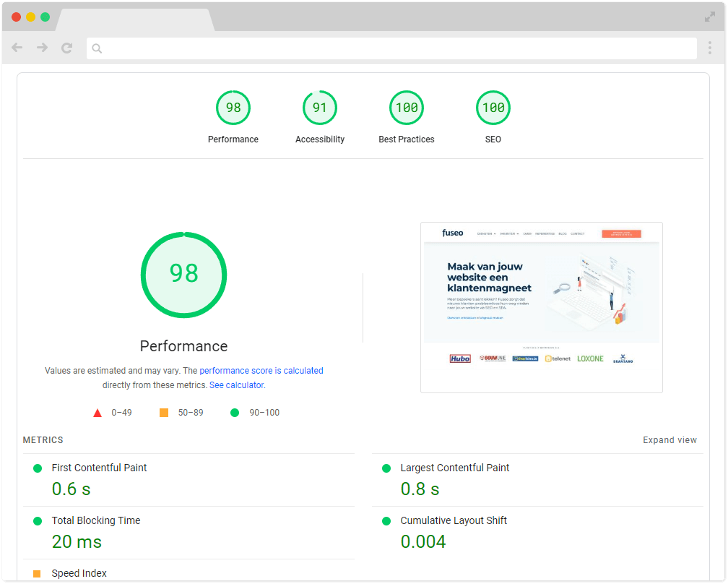Click red triangle legend icon for 0–49

(97, 413)
